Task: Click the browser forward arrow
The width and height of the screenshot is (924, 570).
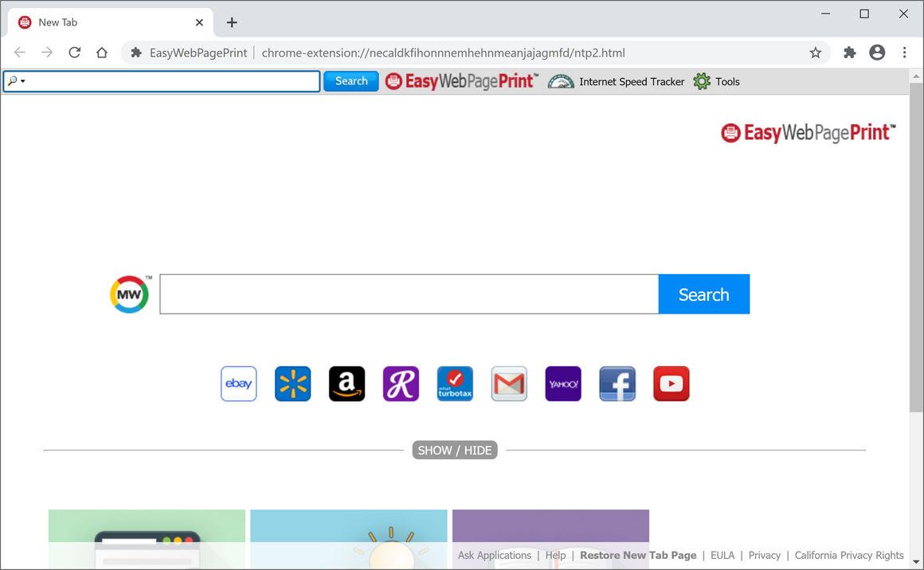Action: pyautogui.click(x=47, y=53)
